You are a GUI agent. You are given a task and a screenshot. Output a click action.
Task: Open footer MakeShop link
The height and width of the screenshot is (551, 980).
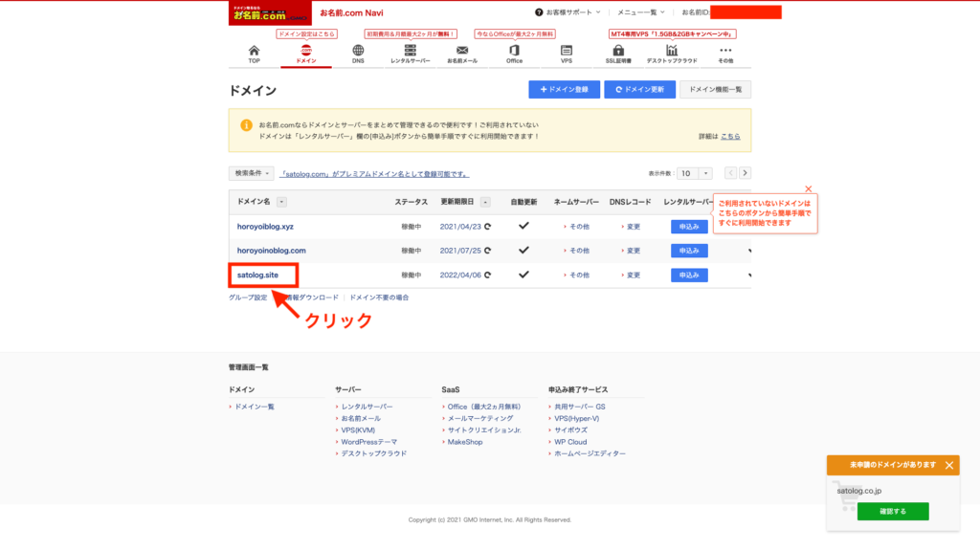[x=465, y=442]
